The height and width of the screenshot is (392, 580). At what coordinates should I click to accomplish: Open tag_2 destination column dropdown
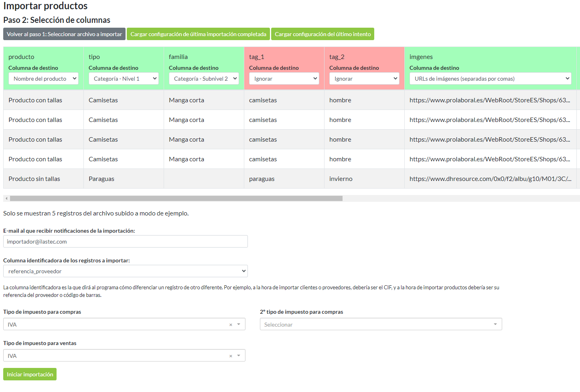pos(364,79)
